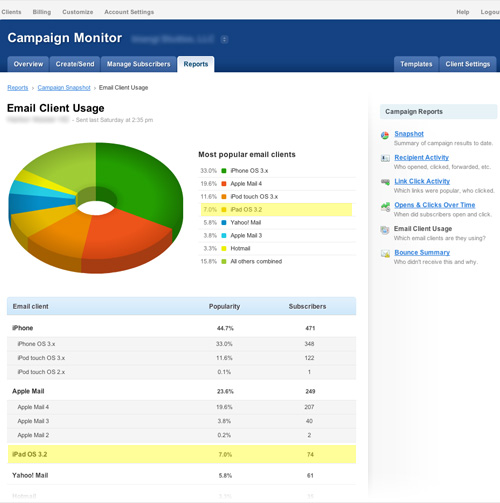The height and width of the screenshot is (503, 500).
Task: Click the All others combined legend swatch
Action: point(224,262)
